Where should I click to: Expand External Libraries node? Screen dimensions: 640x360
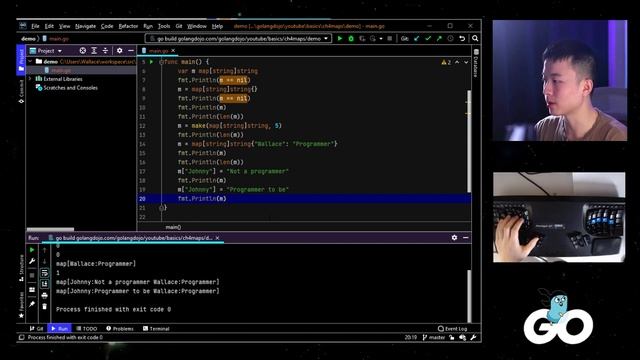pyautogui.click(x=30, y=79)
